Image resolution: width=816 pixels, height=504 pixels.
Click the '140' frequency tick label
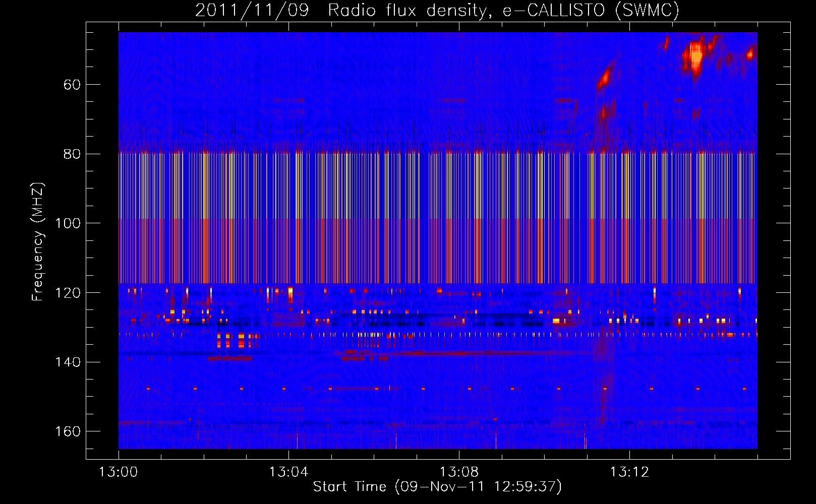tap(68, 362)
